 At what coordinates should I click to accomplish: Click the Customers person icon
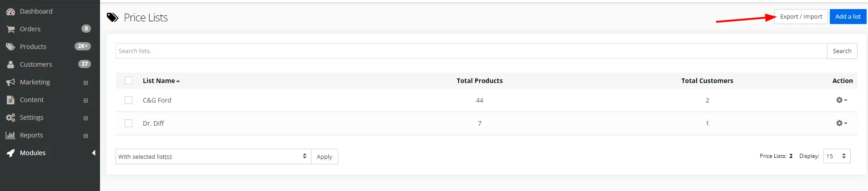[10, 64]
